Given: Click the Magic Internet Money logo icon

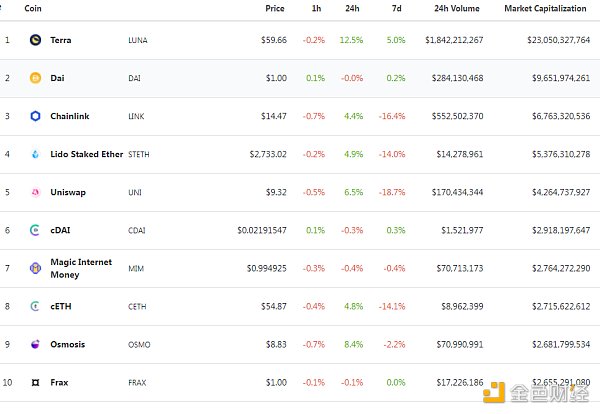Looking at the screenshot, I should click(x=35, y=268).
